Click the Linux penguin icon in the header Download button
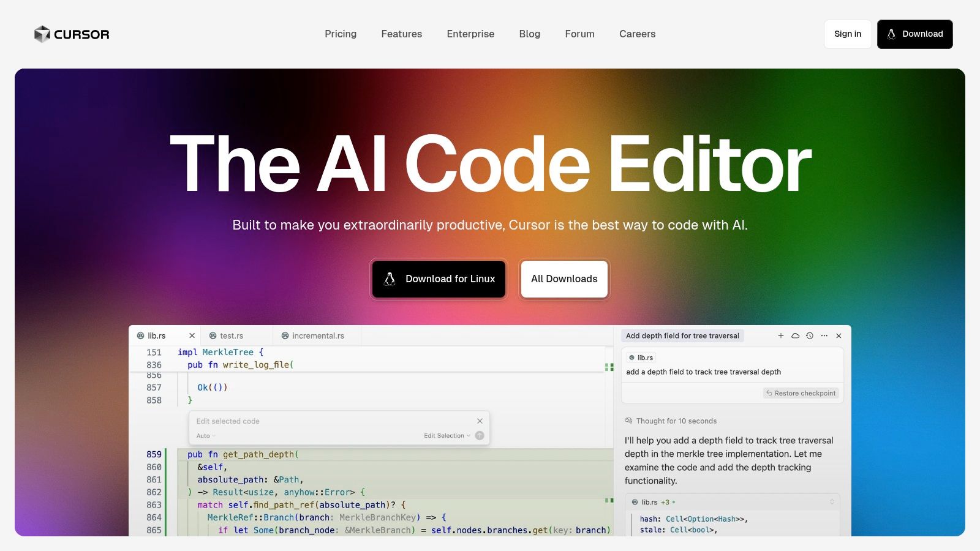 pyautogui.click(x=891, y=34)
